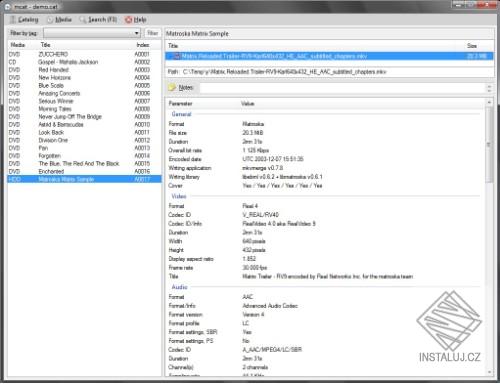Screen dimensions: 500x384
Task: Click the Value column header
Action: [x=248, y=104]
